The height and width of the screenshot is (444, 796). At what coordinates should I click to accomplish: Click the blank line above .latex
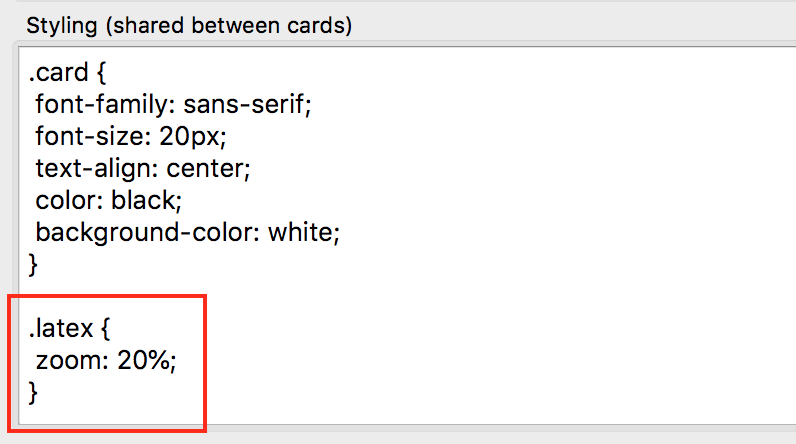(200, 297)
